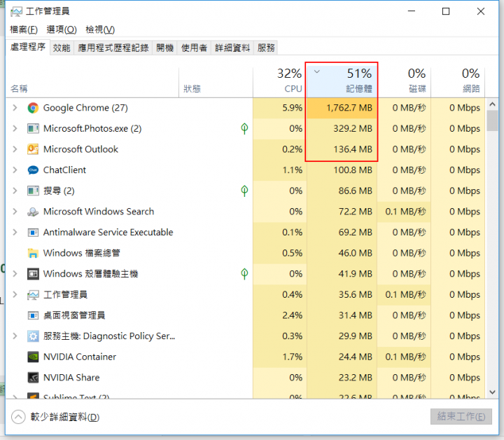Click the 桌面視窗管理員 icon
504x440 pixels.
pos(33,315)
